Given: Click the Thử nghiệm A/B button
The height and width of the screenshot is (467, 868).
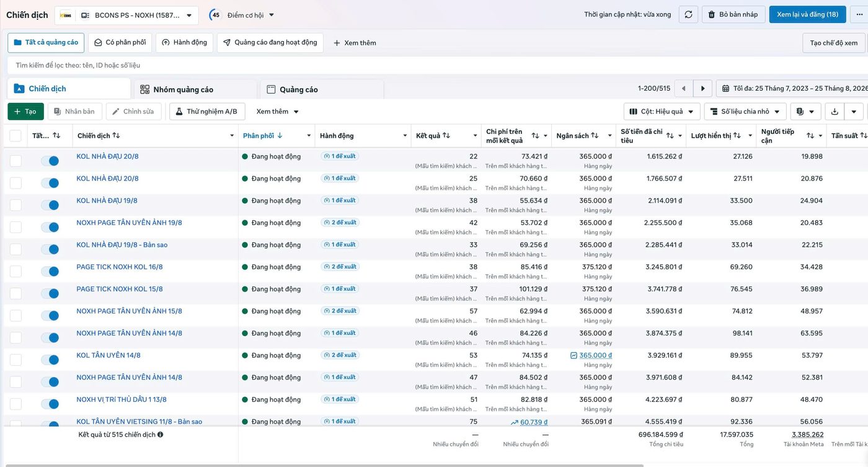Looking at the screenshot, I should 207,112.
